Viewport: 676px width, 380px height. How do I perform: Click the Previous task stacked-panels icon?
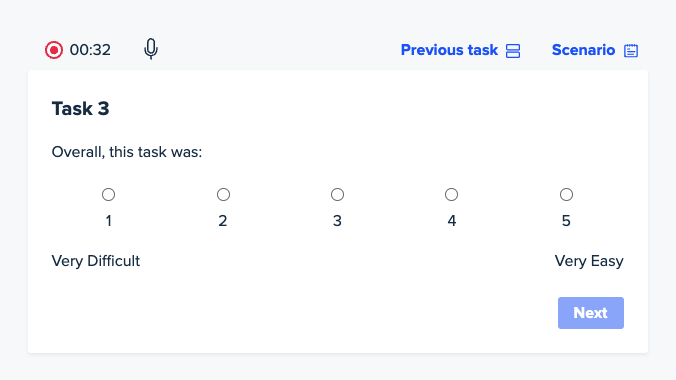point(513,50)
